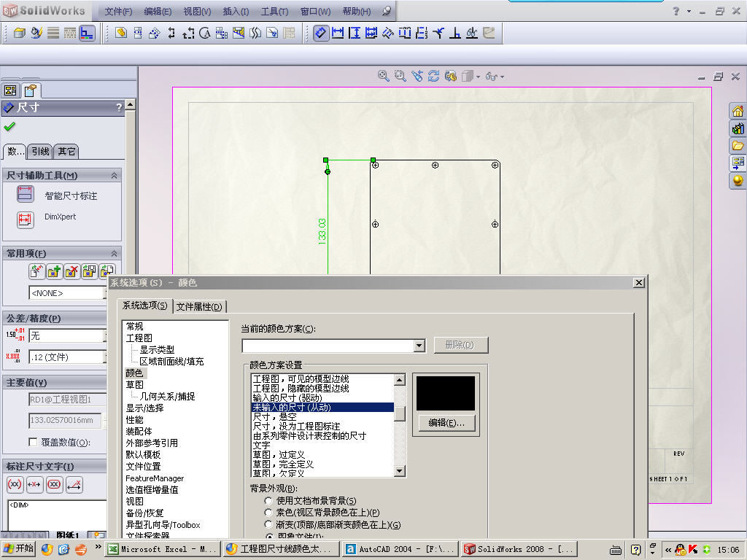Click the Model View icon in drawing toolbar

coord(121,33)
